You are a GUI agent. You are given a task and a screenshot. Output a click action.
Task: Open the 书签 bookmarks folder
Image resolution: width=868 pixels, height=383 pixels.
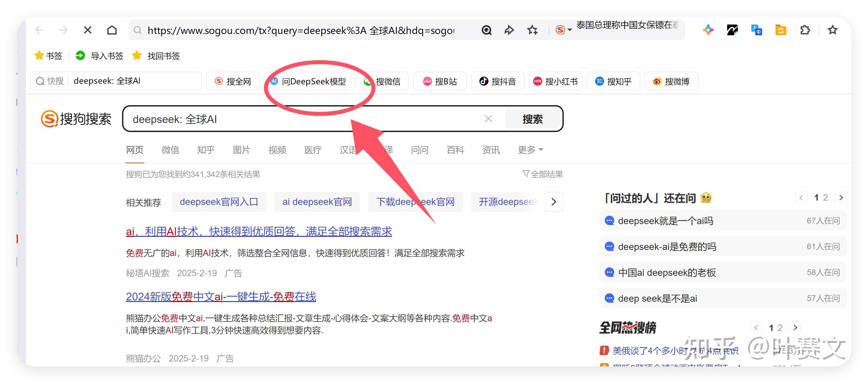(x=48, y=55)
